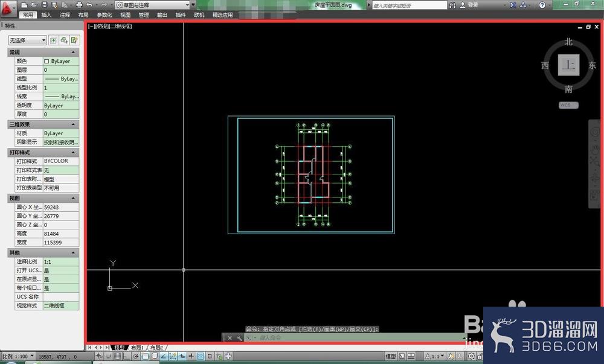Image resolution: width=604 pixels, height=364 pixels.
Task: Switch to the 布局1 layout tab
Action: (137, 348)
